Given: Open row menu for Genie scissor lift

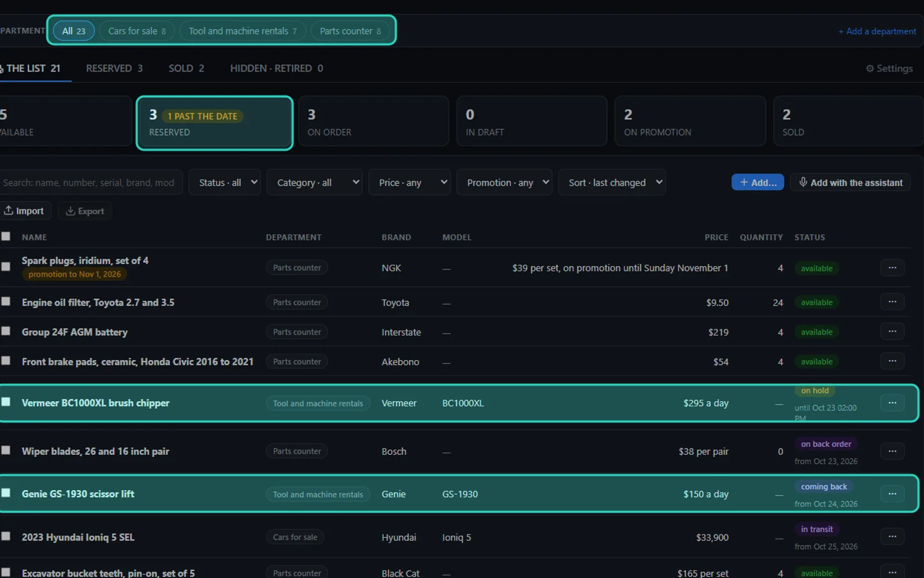Looking at the screenshot, I should (x=892, y=494).
